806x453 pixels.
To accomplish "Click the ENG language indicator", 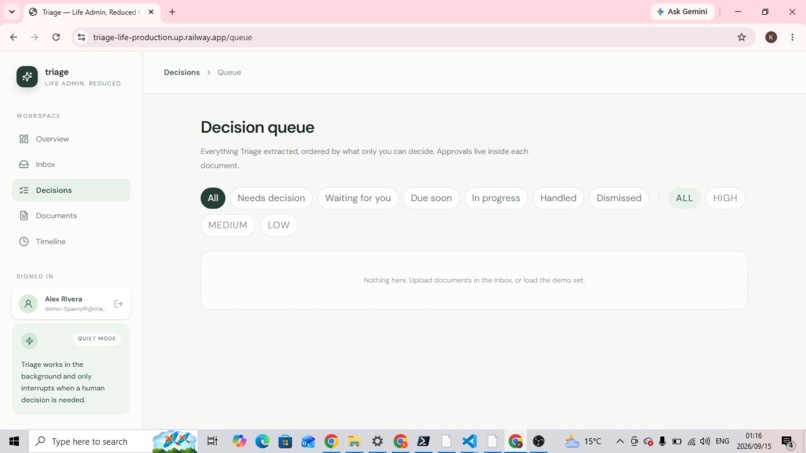I will pos(722,441).
